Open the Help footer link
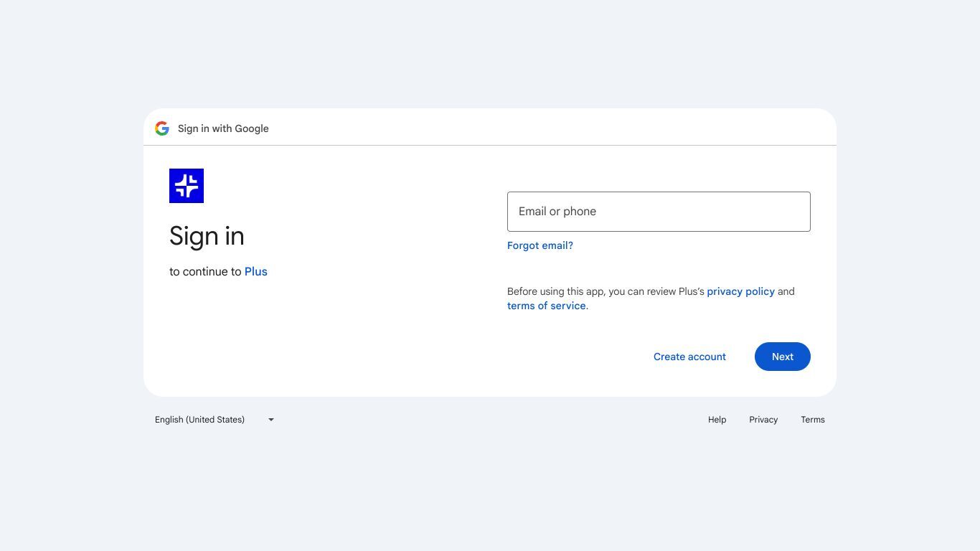The image size is (980, 551). (717, 420)
